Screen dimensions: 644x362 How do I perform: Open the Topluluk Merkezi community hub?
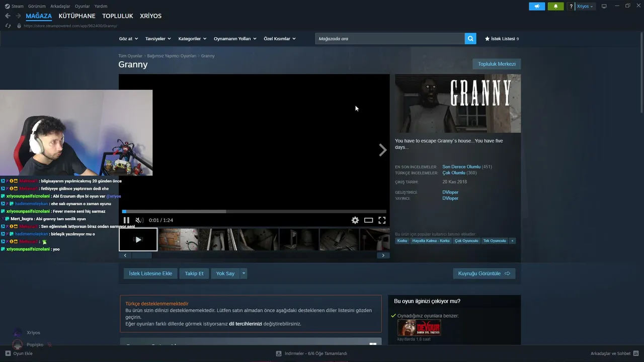497,64
